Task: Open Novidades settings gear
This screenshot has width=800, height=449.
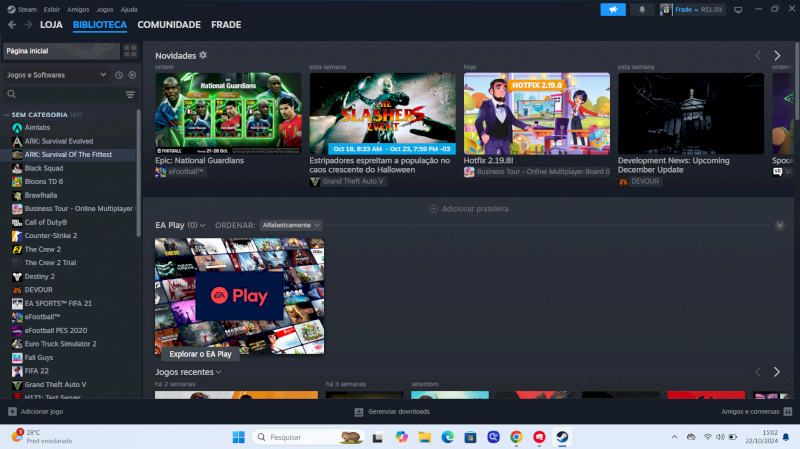Action: tap(203, 55)
